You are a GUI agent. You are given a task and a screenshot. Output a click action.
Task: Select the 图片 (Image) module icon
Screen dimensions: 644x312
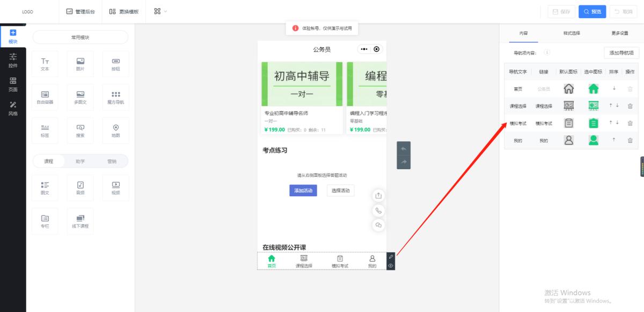(x=80, y=63)
